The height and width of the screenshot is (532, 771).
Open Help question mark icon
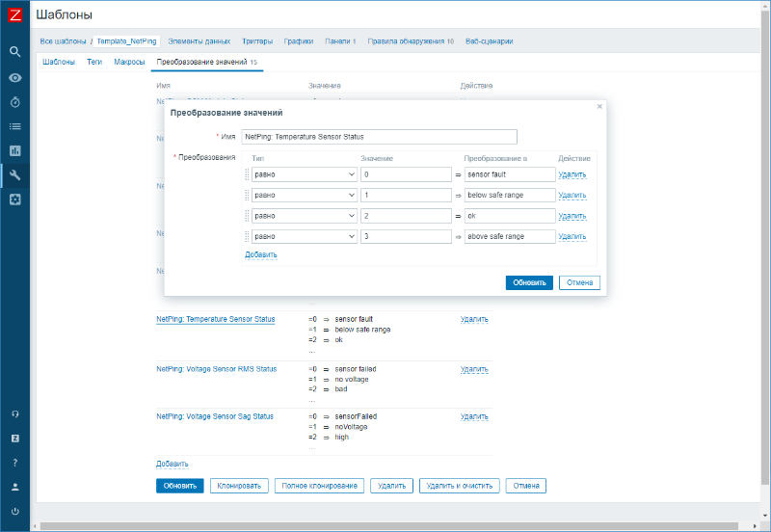tap(14, 463)
